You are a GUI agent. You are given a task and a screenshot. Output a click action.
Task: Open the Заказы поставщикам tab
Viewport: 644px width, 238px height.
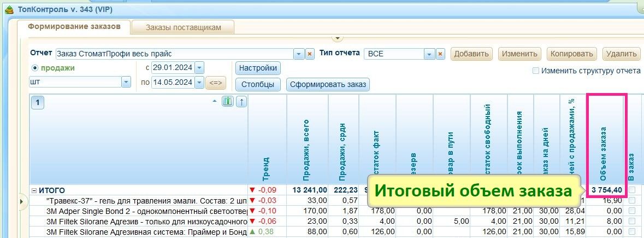(x=183, y=27)
